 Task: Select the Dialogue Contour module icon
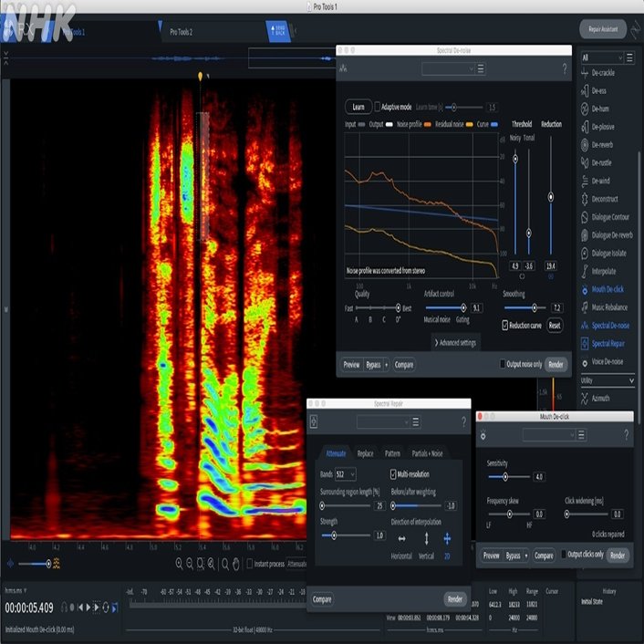coord(585,217)
